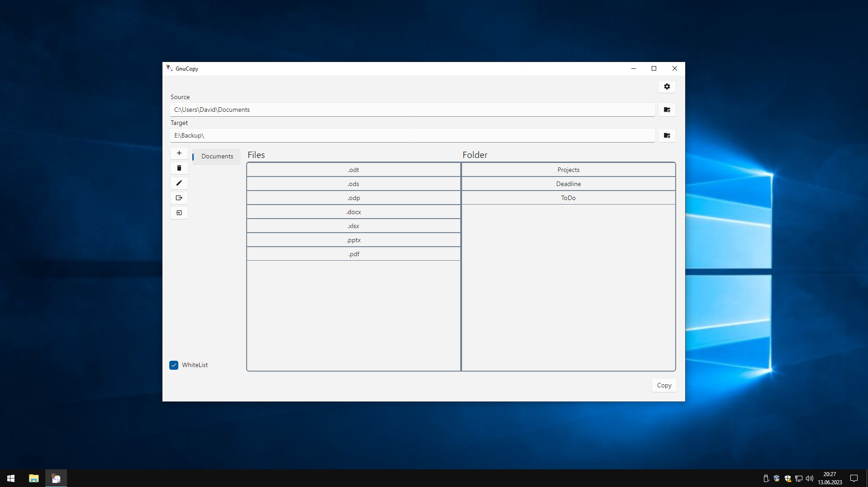The width and height of the screenshot is (868, 487).
Task: Select the Documents profile tab
Action: (x=217, y=156)
